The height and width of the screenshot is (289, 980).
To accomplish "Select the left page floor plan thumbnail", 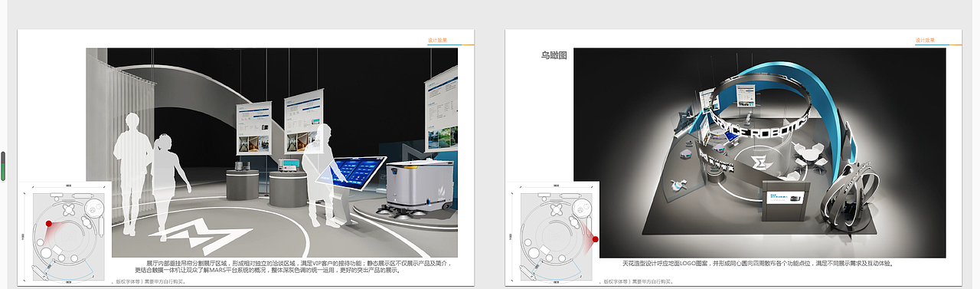I will pyautogui.click(x=65, y=233).
